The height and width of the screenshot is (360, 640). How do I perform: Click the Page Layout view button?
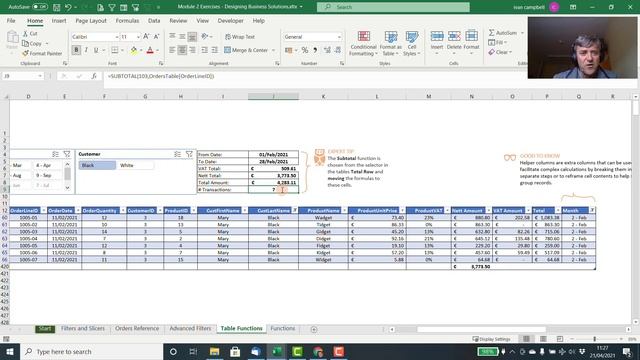pos(543,339)
